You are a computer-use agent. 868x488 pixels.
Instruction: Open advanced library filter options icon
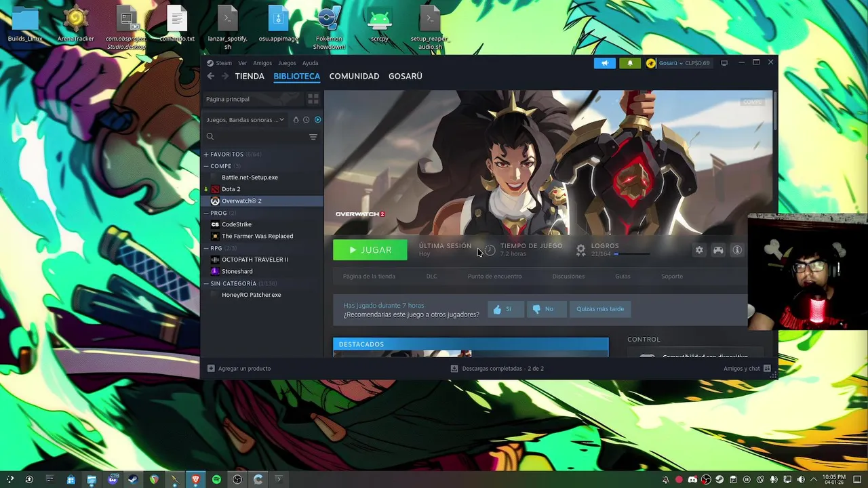click(313, 137)
